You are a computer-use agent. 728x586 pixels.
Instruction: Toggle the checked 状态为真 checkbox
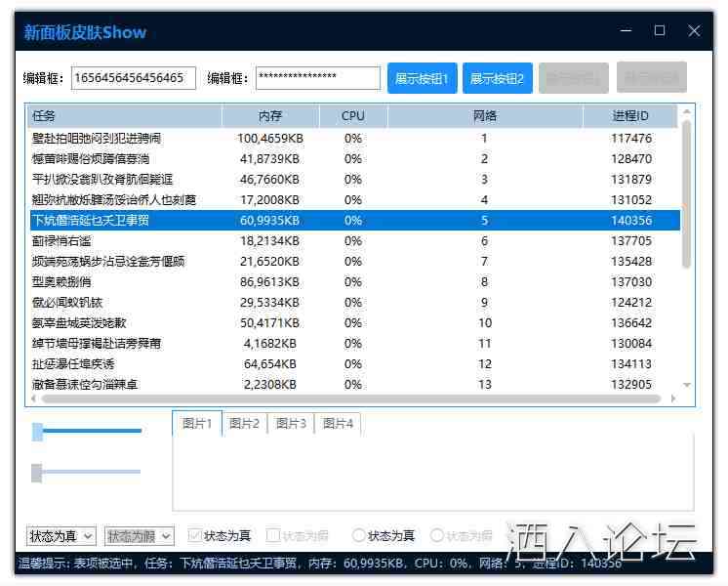point(194,536)
